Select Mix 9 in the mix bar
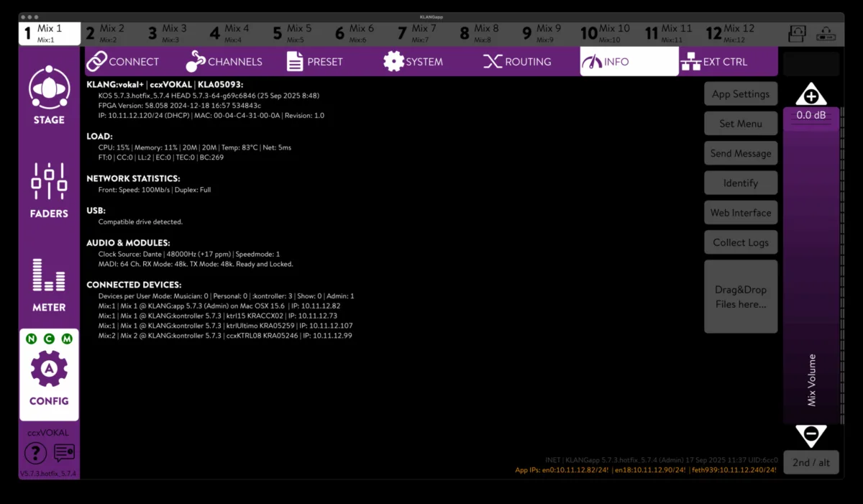 click(550, 33)
